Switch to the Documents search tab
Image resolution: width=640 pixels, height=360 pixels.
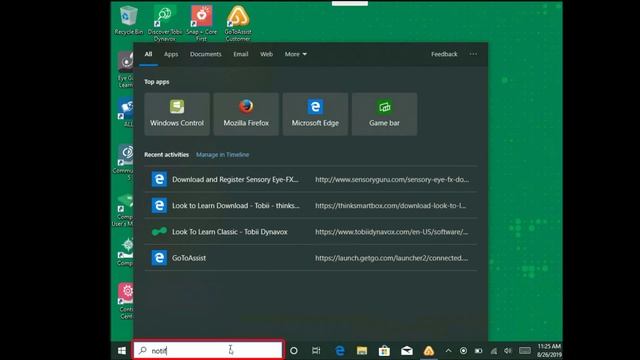pyautogui.click(x=205, y=54)
